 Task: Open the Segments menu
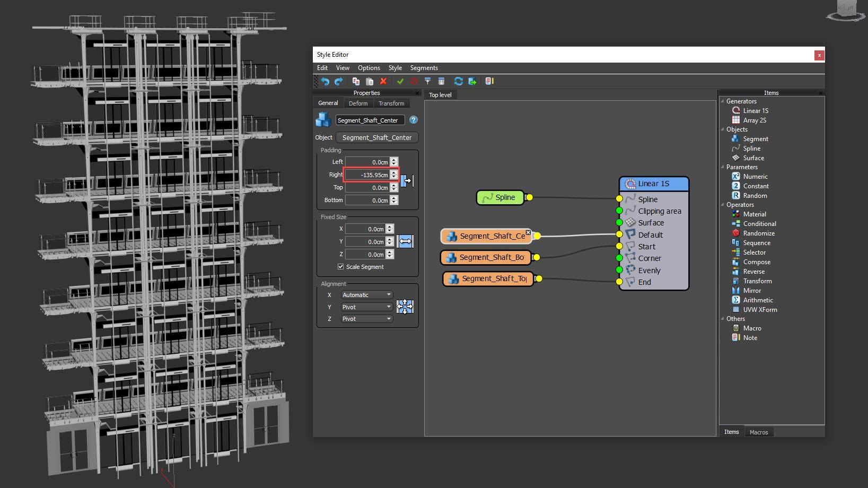[423, 68]
